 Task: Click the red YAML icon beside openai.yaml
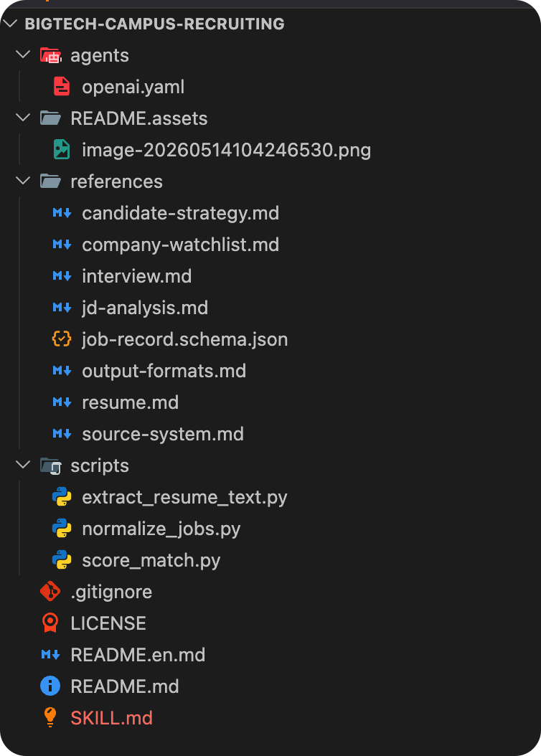62,87
